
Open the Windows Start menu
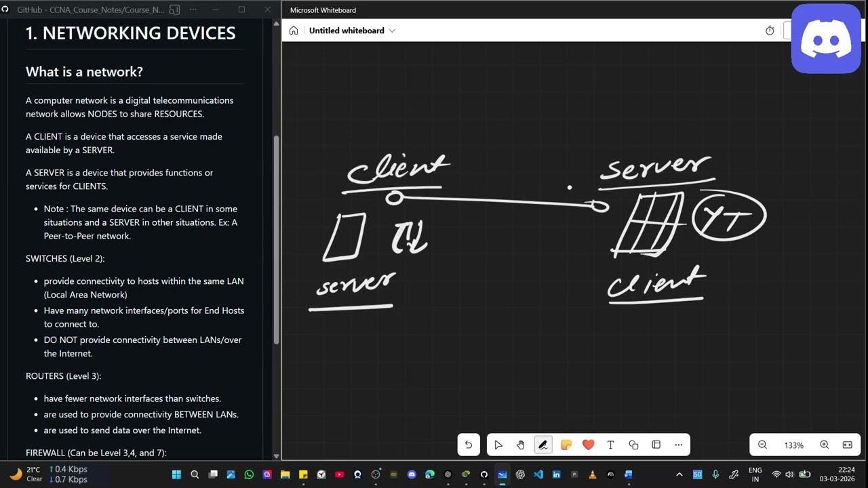point(176,474)
